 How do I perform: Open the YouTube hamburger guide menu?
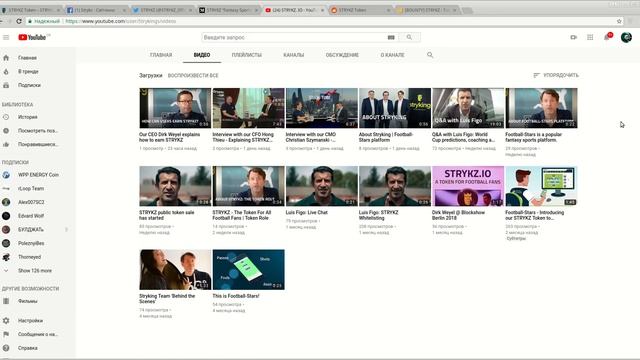[x=6, y=38]
